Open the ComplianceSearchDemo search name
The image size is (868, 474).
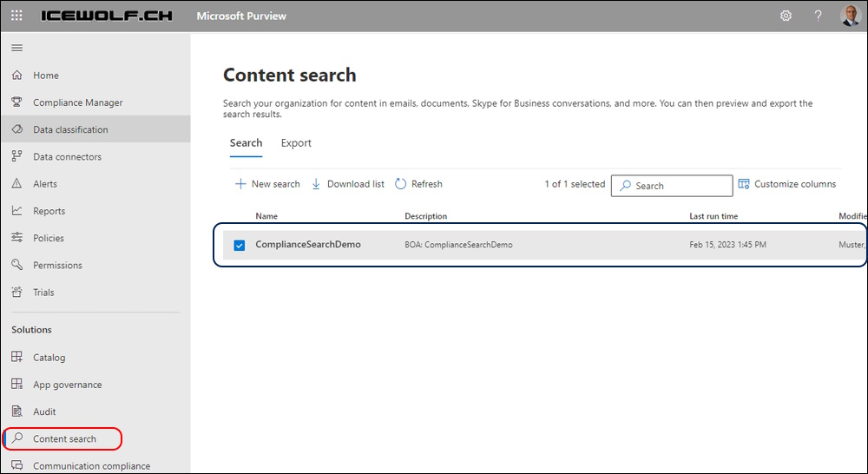pyautogui.click(x=308, y=244)
